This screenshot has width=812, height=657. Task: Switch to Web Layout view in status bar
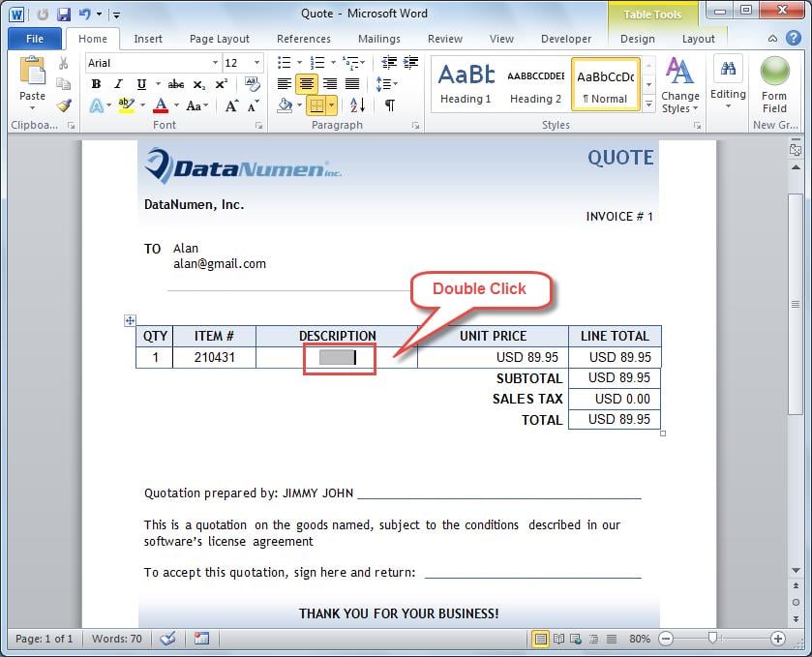pyautogui.click(x=573, y=639)
